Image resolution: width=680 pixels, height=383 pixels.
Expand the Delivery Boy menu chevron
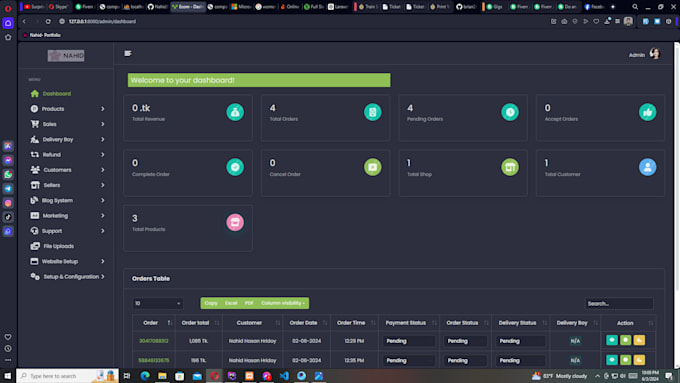click(103, 139)
